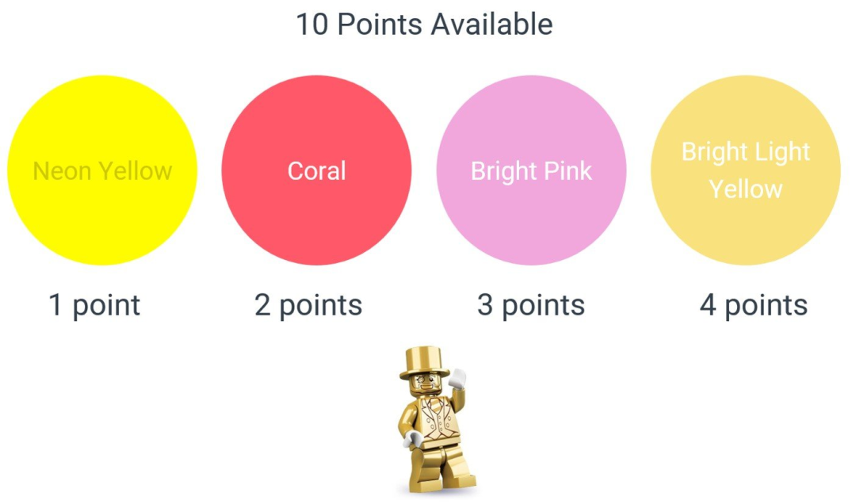The height and width of the screenshot is (504, 856).
Task: Click the minifigure's raised white hand
Action: pyautogui.click(x=457, y=379)
